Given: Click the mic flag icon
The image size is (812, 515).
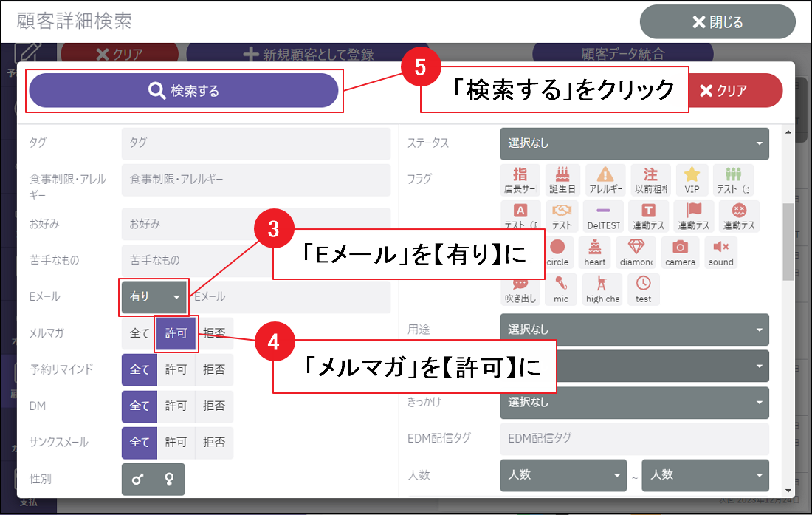Looking at the screenshot, I should (561, 289).
